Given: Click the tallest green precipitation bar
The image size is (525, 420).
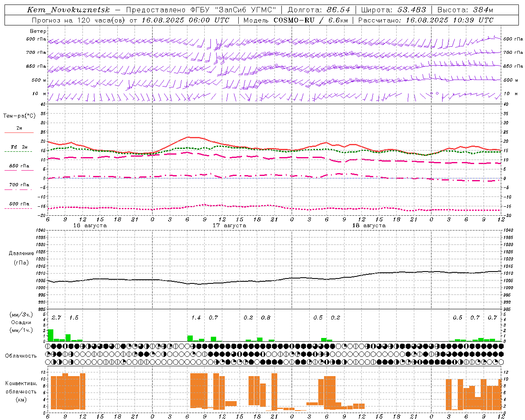Looking at the screenshot, I should [x=50, y=335].
